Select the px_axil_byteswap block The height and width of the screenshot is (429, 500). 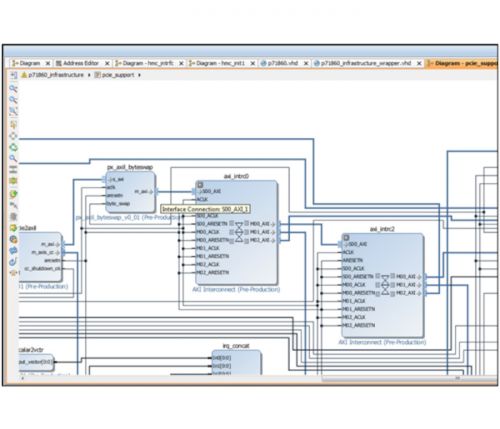coord(131,192)
